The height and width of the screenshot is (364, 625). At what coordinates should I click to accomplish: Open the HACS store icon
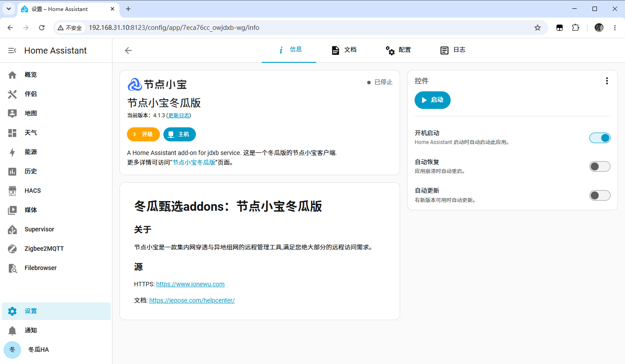[x=12, y=191]
